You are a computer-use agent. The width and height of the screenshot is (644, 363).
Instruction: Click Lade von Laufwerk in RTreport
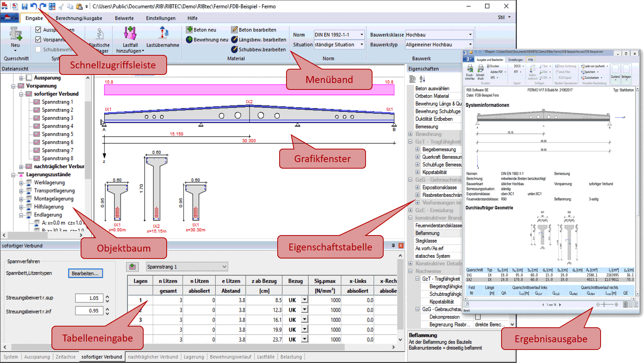point(594,66)
